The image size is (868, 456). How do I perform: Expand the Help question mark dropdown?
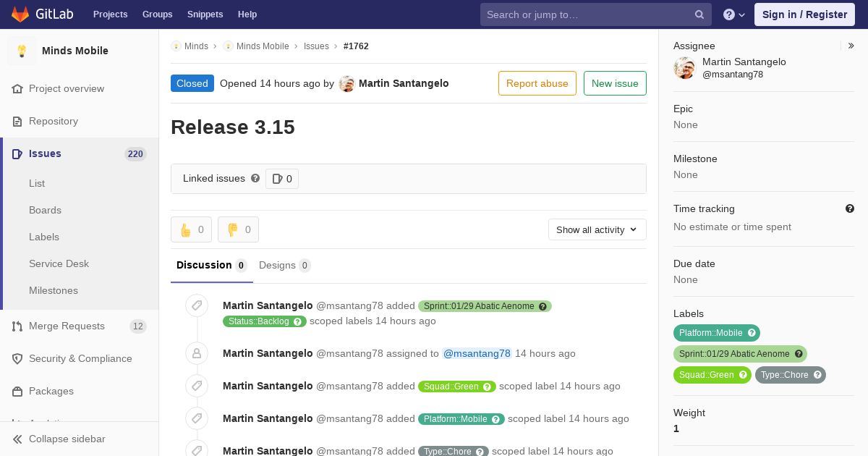point(734,14)
